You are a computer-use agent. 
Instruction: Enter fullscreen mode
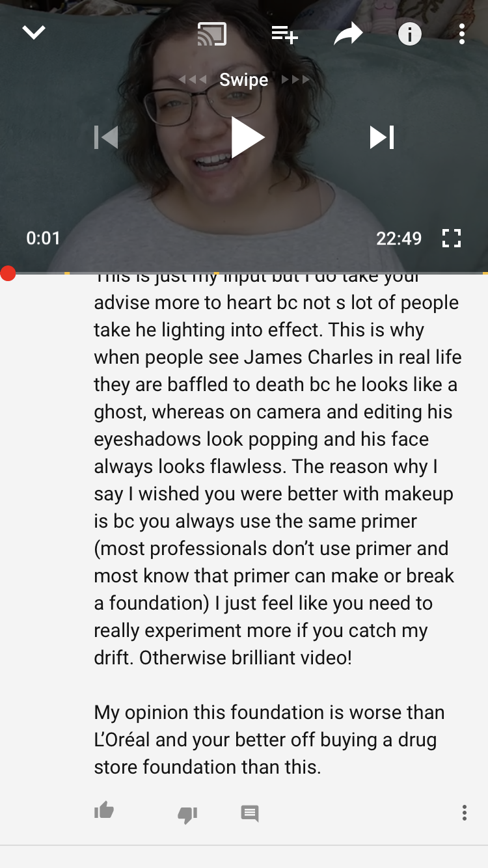[x=451, y=238]
